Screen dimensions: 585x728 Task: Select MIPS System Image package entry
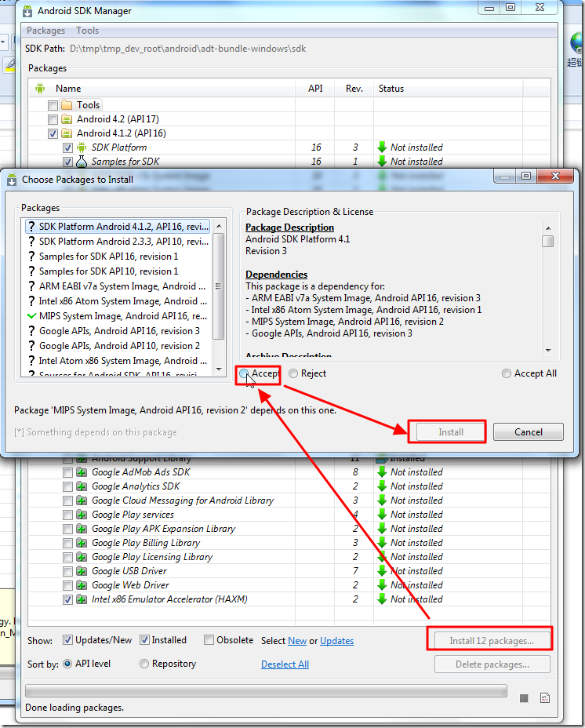[118, 316]
